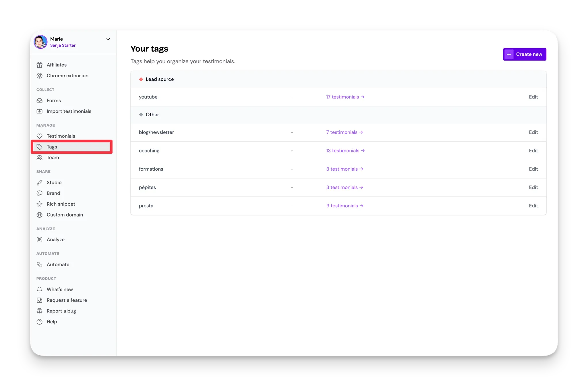
Task: Click the Create new button
Action: pos(525,54)
